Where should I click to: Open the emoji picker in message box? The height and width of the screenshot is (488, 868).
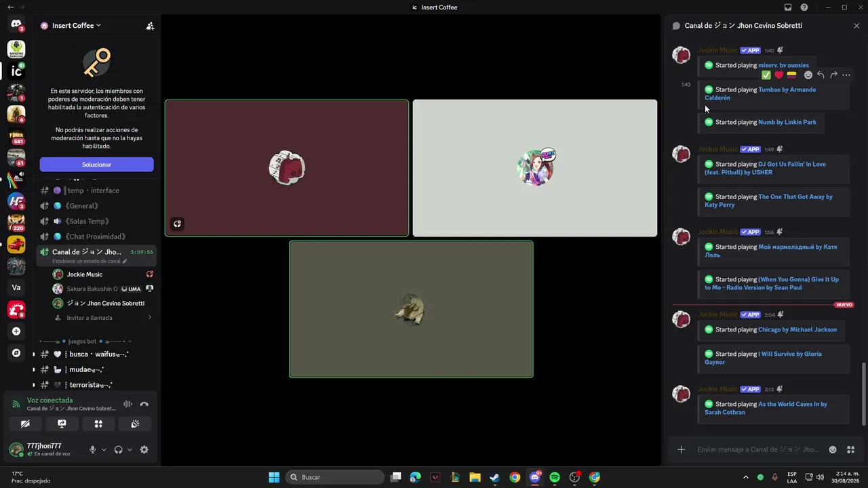[833, 449]
